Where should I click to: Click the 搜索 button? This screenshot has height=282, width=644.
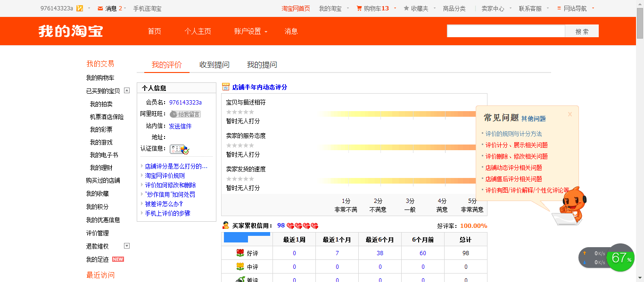coord(582,32)
